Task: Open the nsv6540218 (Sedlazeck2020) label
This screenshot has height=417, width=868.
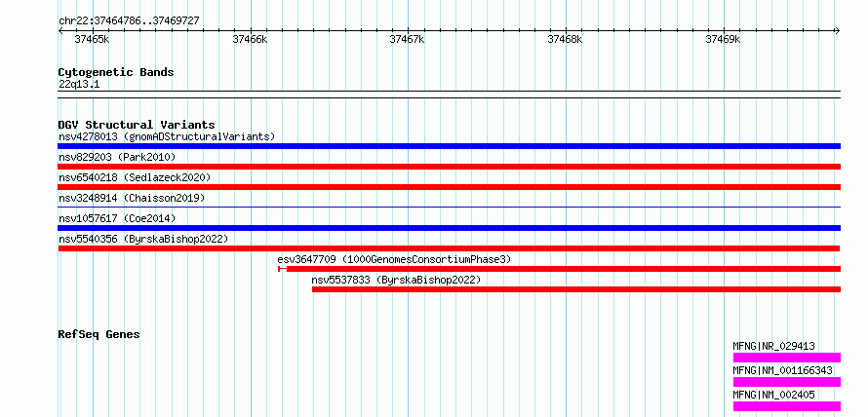Action: pos(135,177)
